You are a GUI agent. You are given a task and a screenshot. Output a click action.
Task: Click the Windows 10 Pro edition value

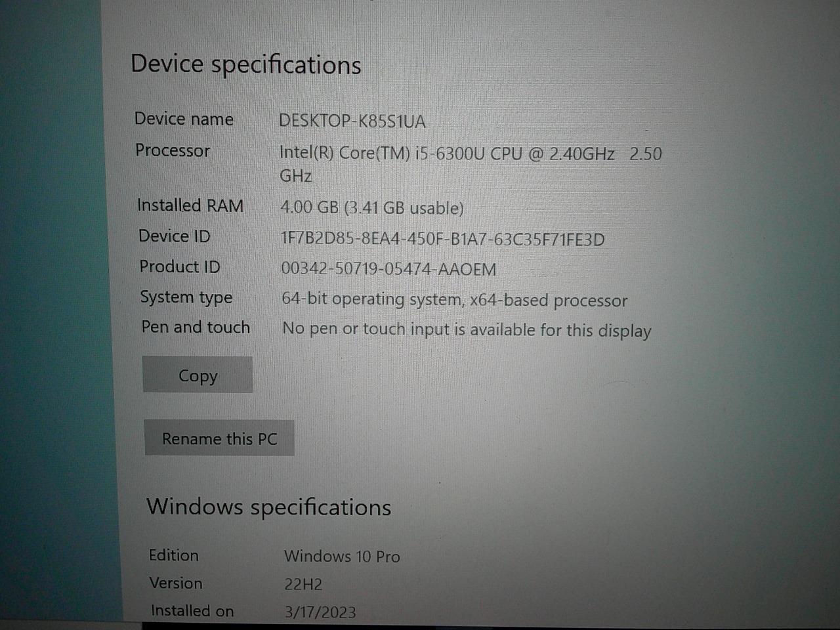342,556
